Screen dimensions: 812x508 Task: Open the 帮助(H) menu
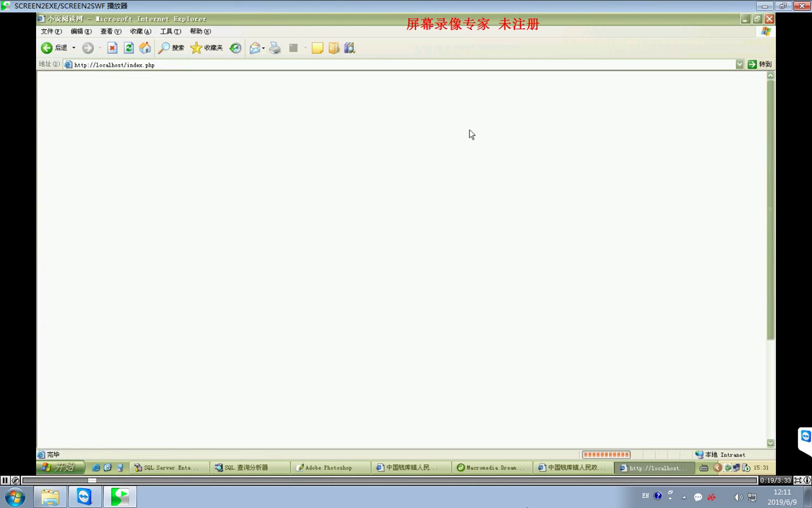click(x=200, y=31)
